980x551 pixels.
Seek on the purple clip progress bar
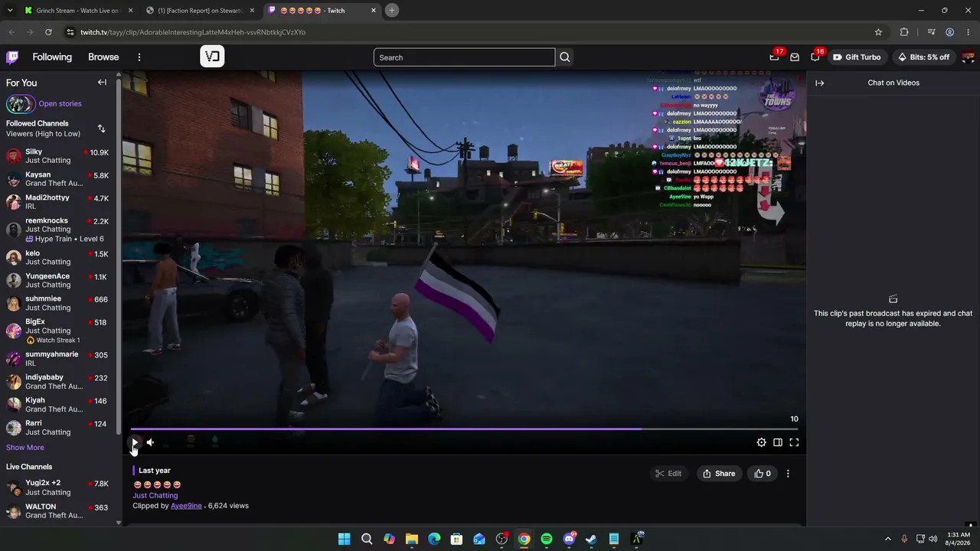(464, 429)
